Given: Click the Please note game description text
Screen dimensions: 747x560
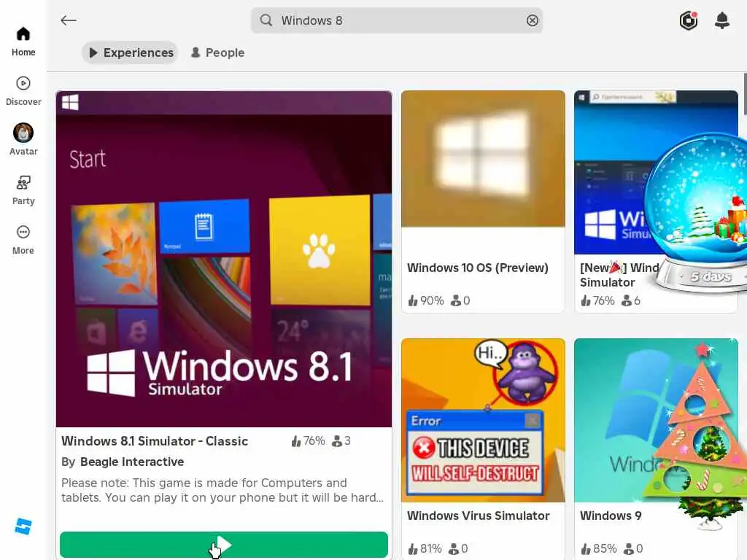Looking at the screenshot, I should [222, 490].
